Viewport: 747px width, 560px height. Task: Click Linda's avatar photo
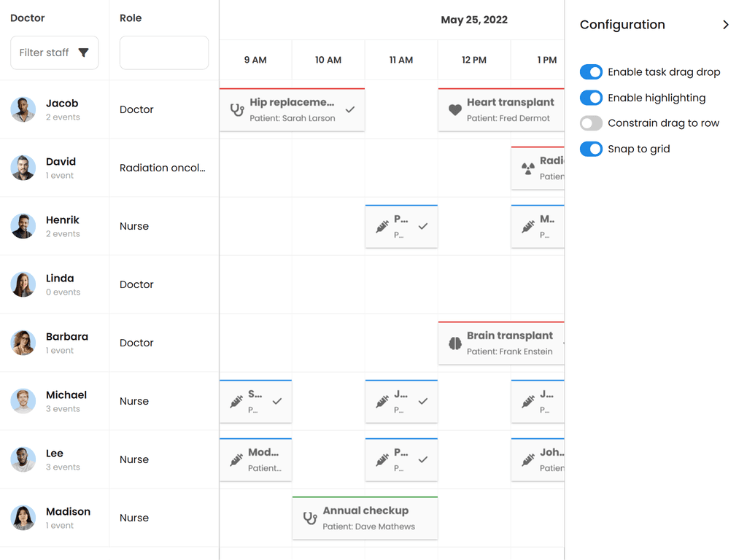pos(23,284)
